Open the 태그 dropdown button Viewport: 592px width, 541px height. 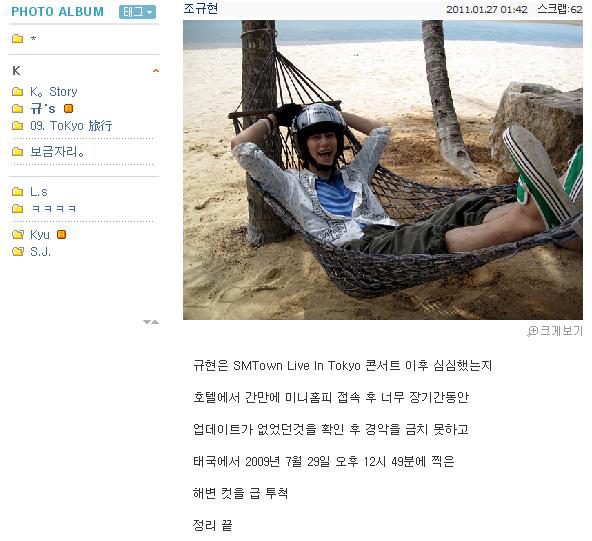(x=137, y=12)
